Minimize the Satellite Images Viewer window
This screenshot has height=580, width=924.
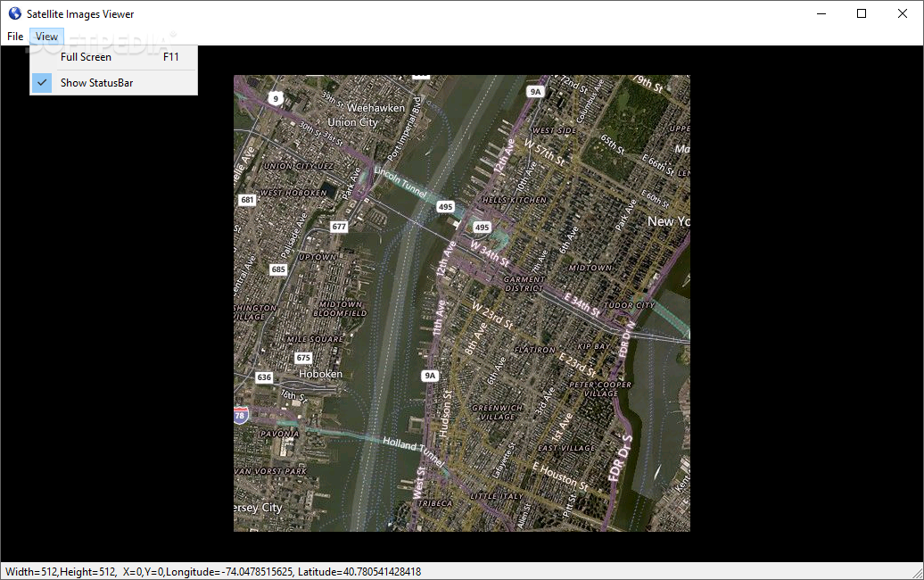821,13
